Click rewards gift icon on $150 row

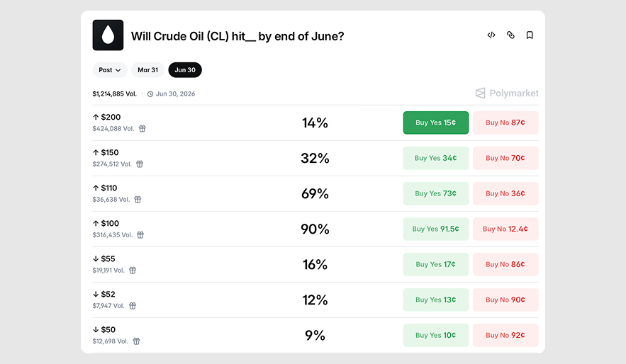[140, 164]
